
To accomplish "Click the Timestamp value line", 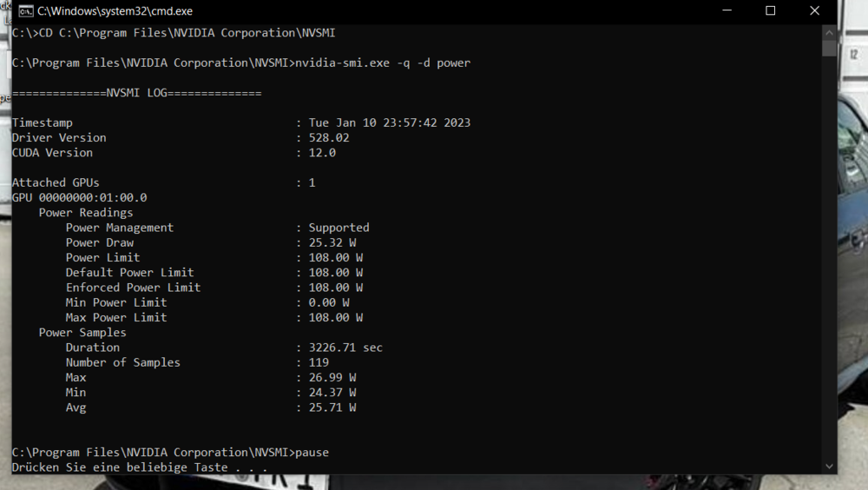I will tap(389, 122).
